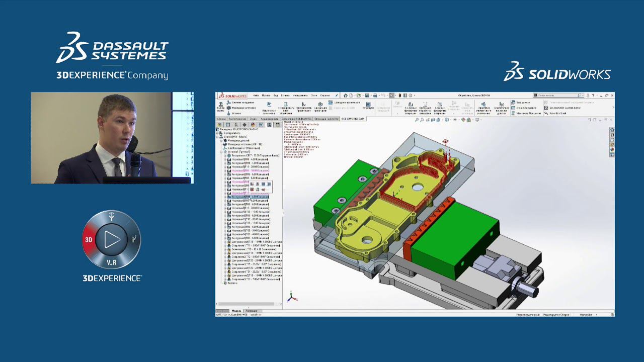Switch to Добавления SOLIDWORKS tab

coord(296,119)
